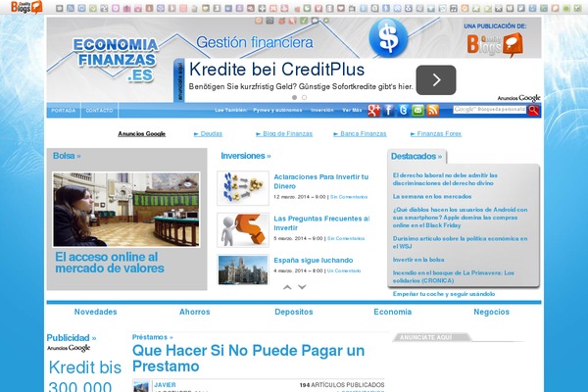Click the Aclaraciones Para Invertir thumbnail
This screenshot has width=588, height=392.
[243, 188]
